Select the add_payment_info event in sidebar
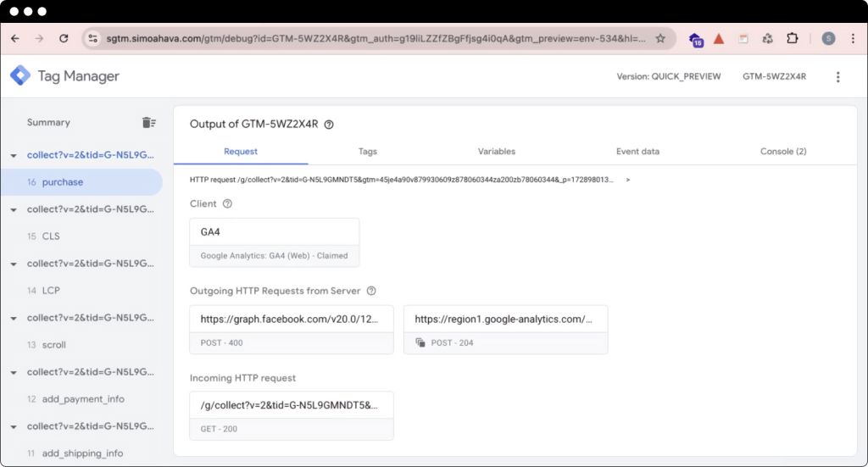Image resolution: width=868 pixels, height=467 pixels. (83, 399)
